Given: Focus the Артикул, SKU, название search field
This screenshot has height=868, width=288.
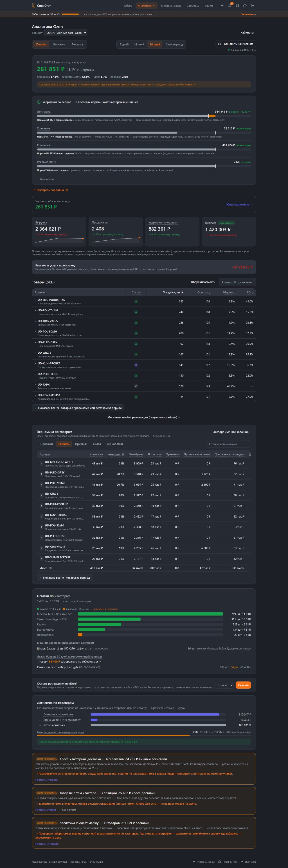Looking at the screenshot, I should 237,282.
